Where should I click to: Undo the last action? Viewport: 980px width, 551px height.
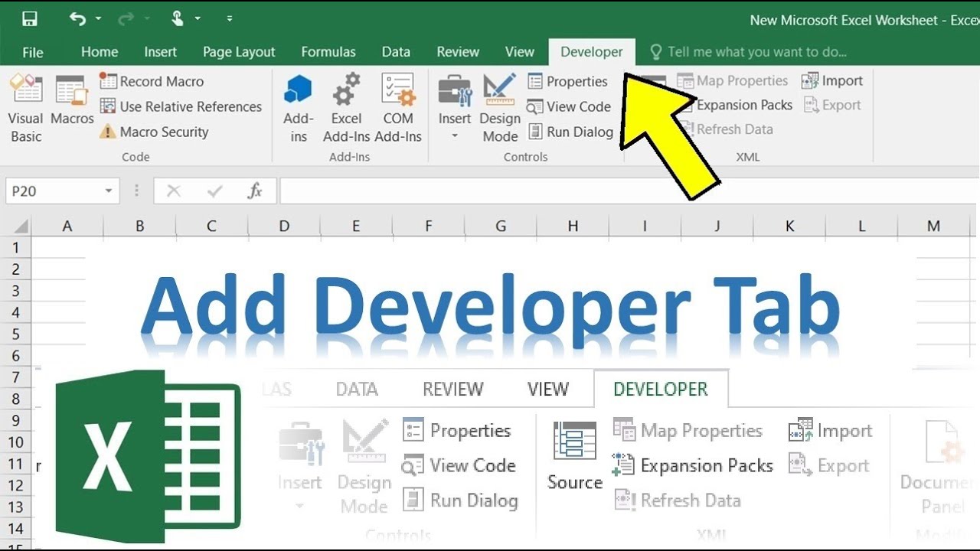click(77, 18)
